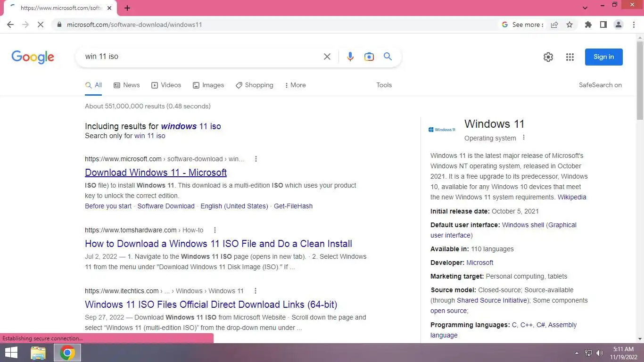Open the Download Windows 11 - Microsoft result
The image size is (644, 362).
pyautogui.click(x=156, y=173)
